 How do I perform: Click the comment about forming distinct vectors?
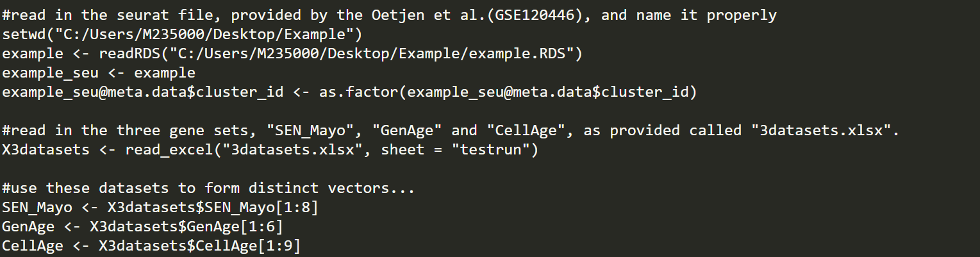coord(209,188)
